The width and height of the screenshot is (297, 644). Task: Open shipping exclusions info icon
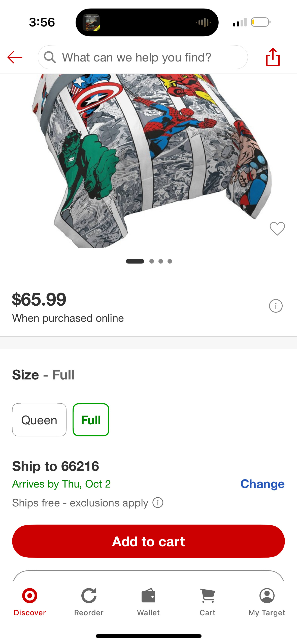158,503
